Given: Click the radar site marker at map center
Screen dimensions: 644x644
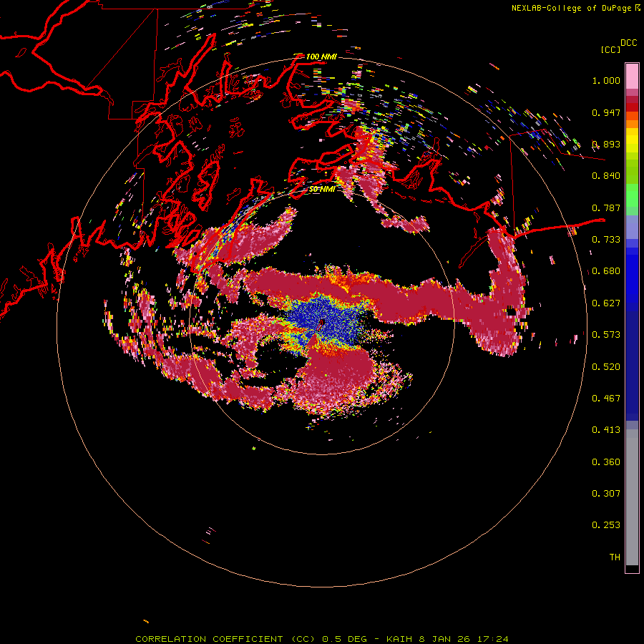Looking at the screenshot, I should coord(322,323).
